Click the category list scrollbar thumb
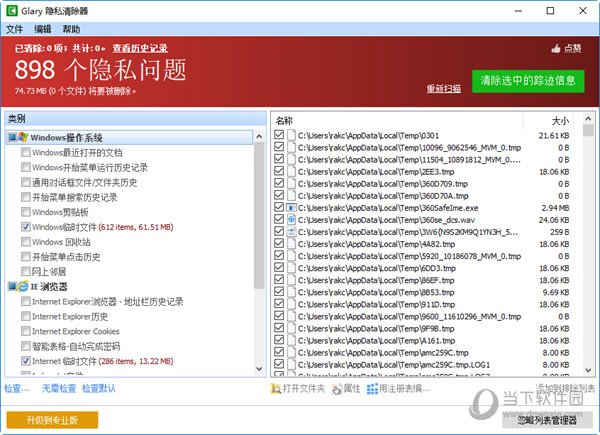This screenshot has height=435, width=600. click(259, 216)
